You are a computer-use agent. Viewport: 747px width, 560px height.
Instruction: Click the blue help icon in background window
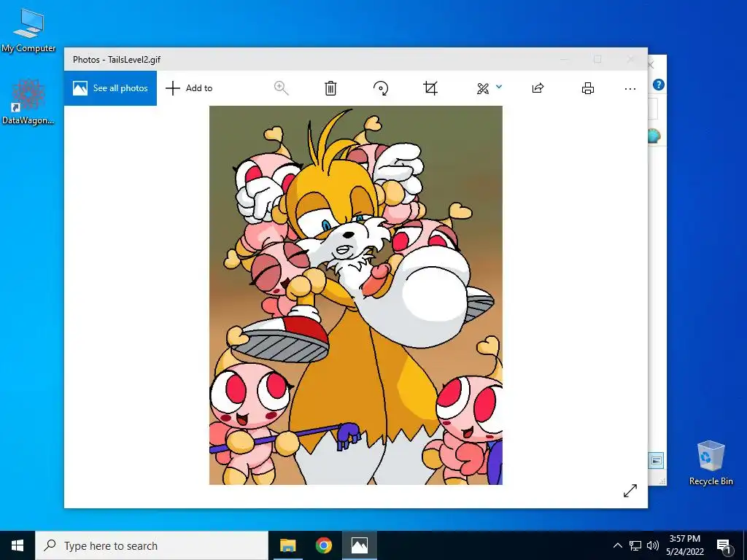tap(659, 85)
